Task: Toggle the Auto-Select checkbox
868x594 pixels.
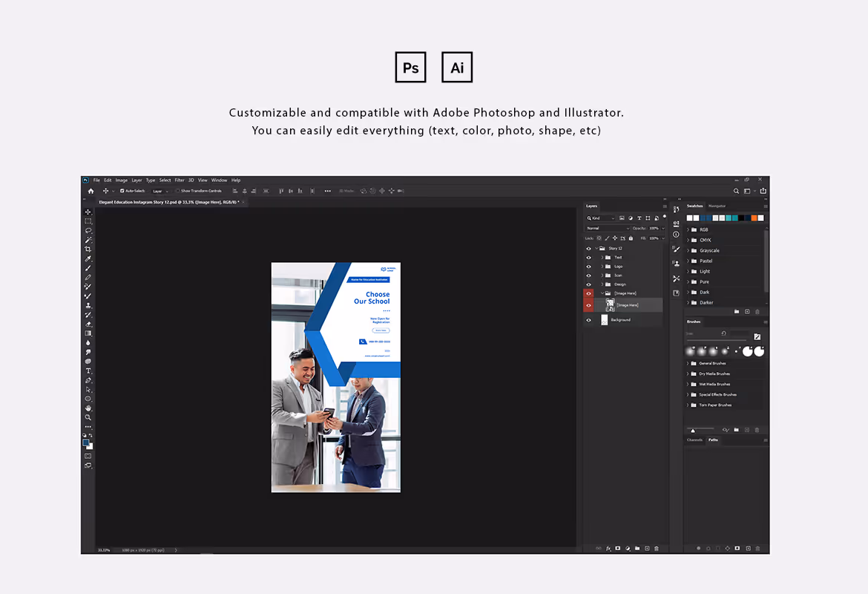Action: [122, 191]
